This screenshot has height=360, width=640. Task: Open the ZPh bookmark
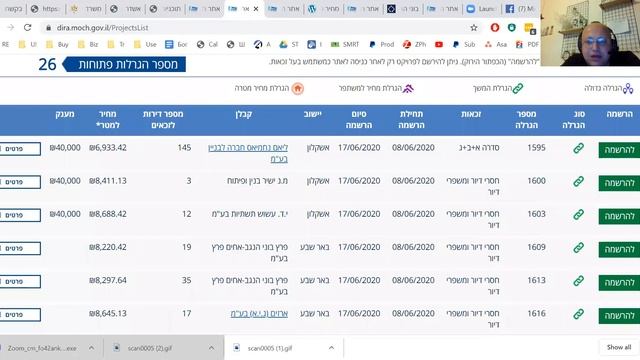coord(414,44)
